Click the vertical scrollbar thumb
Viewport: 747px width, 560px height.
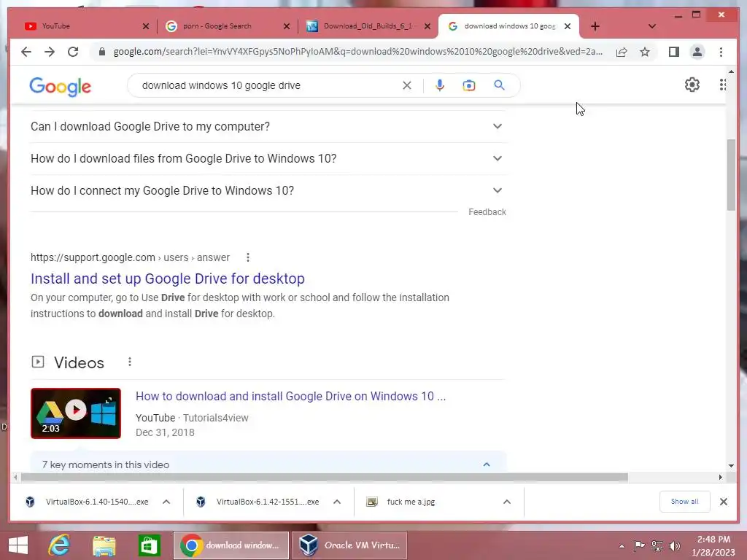click(731, 175)
